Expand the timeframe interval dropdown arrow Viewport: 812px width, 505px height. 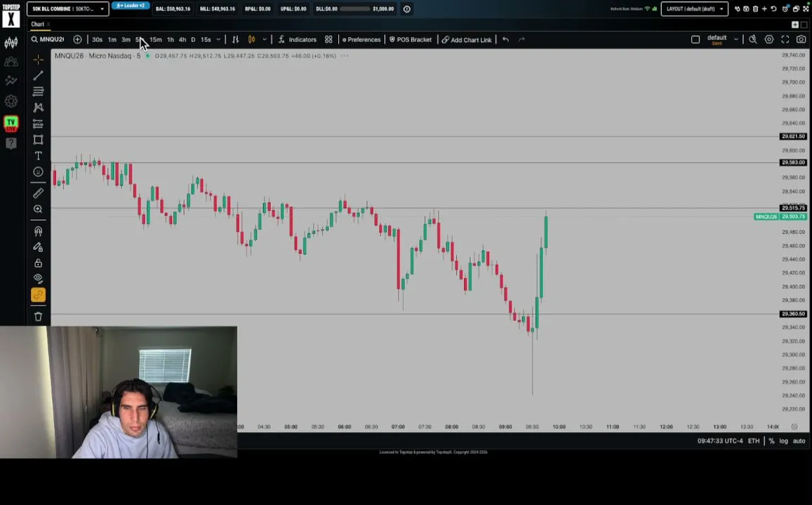pyautogui.click(x=218, y=40)
